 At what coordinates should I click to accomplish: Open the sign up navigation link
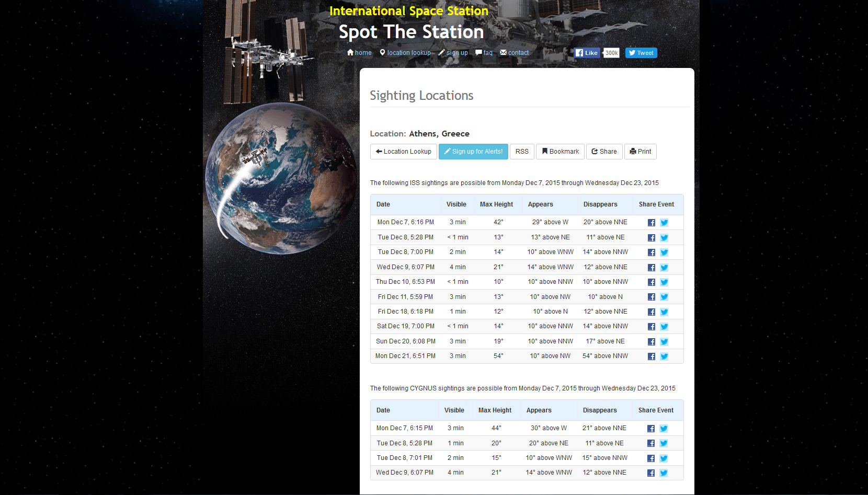pyautogui.click(x=453, y=53)
